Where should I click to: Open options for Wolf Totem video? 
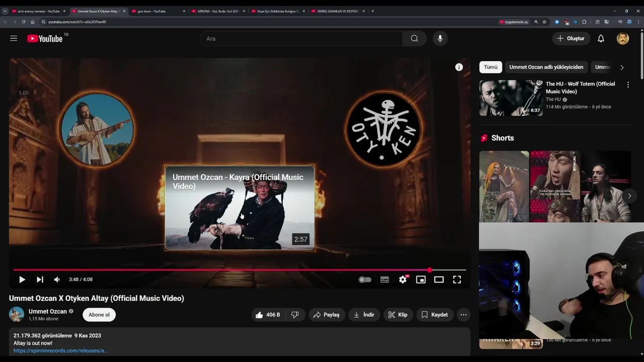click(628, 85)
